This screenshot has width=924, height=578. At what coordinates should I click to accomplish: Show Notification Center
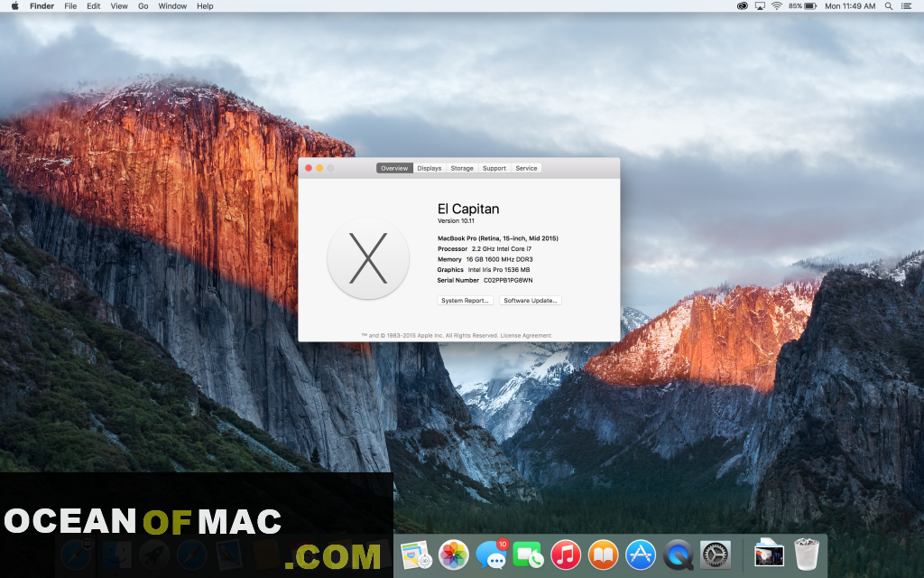pyautogui.click(x=906, y=6)
